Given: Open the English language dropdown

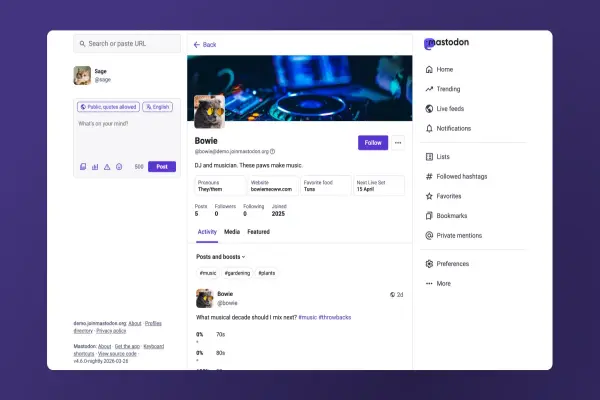Looking at the screenshot, I should pyautogui.click(x=158, y=107).
